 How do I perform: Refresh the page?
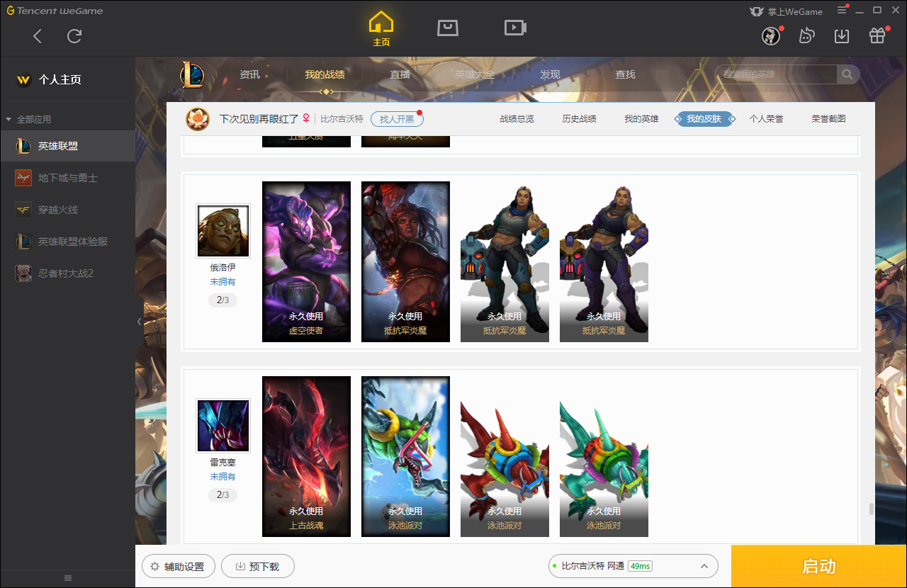74,36
